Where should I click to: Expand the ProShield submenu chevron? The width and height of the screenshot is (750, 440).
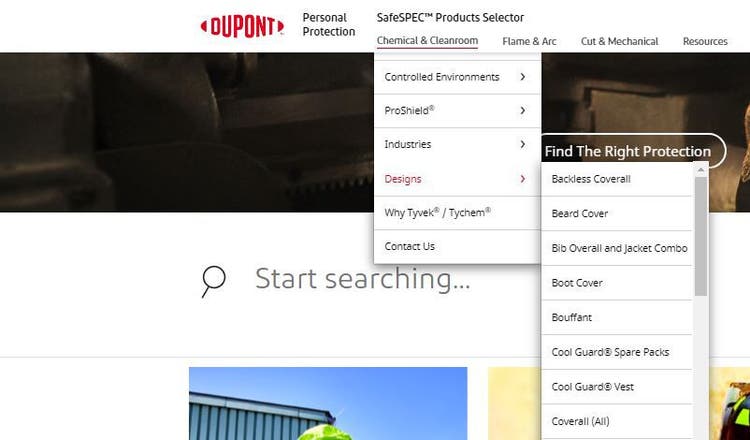[x=522, y=110]
